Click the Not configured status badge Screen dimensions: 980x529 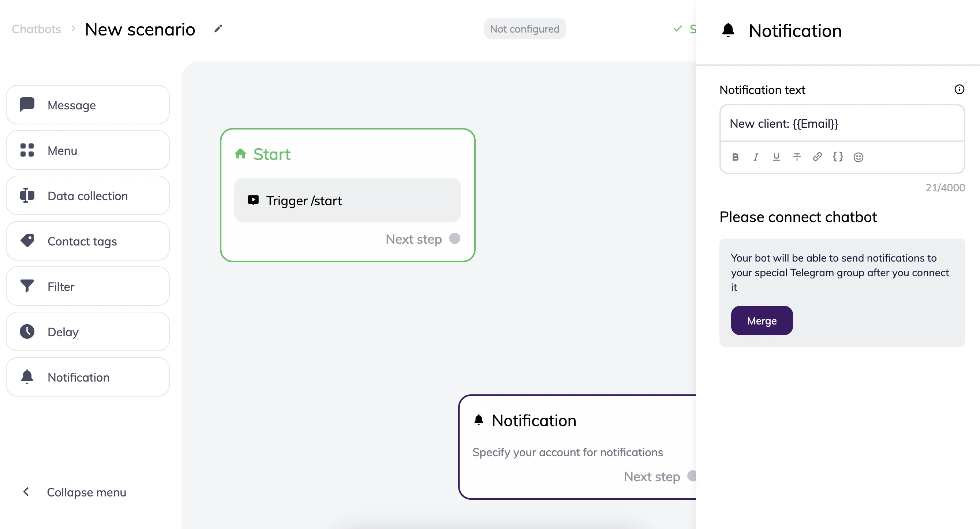(524, 29)
